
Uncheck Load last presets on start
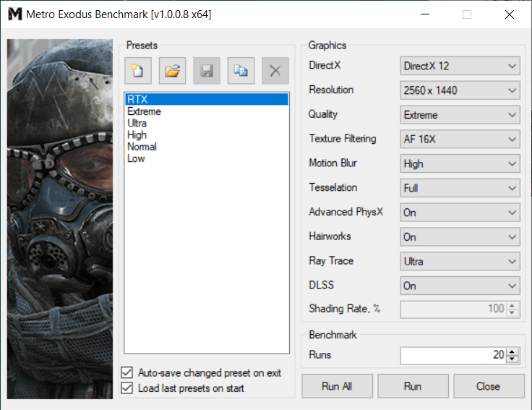tap(127, 388)
